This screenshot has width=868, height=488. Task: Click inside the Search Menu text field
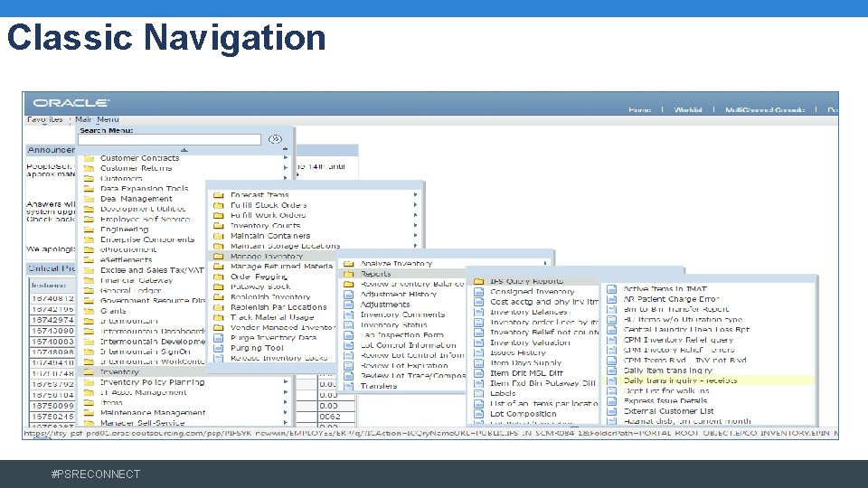[169, 139]
